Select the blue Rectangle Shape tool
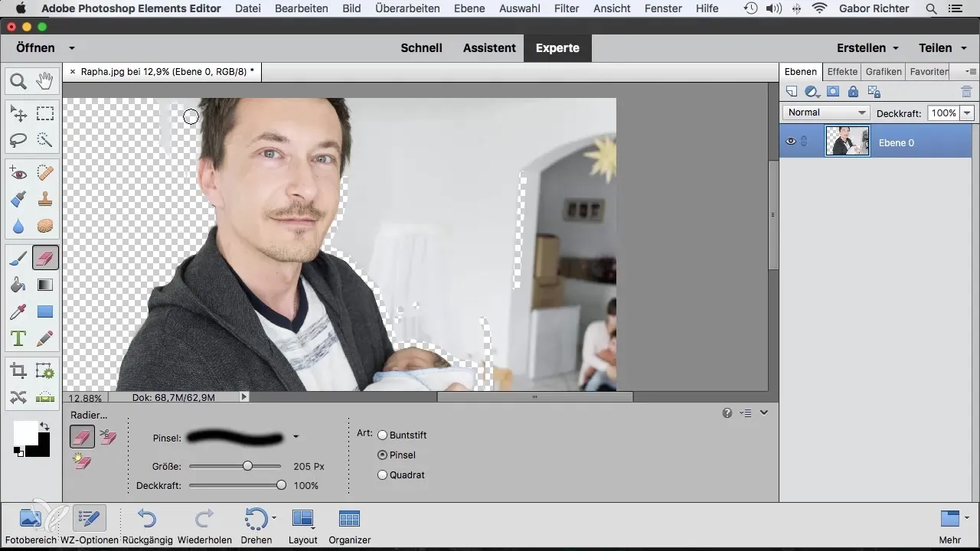980x551 pixels. click(45, 311)
